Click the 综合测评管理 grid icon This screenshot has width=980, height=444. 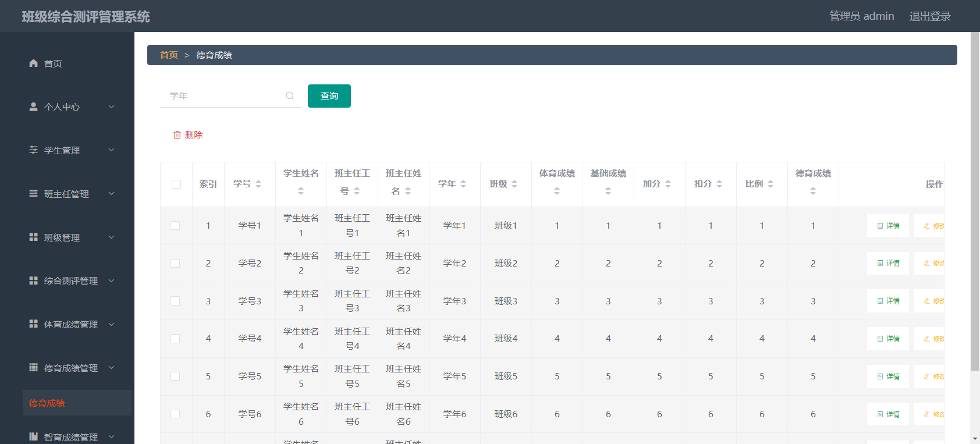[x=33, y=280]
